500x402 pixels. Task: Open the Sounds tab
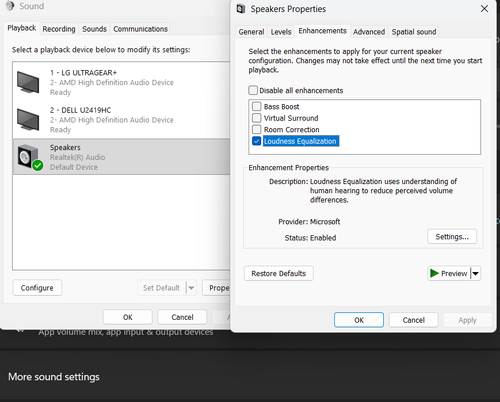pos(94,29)
